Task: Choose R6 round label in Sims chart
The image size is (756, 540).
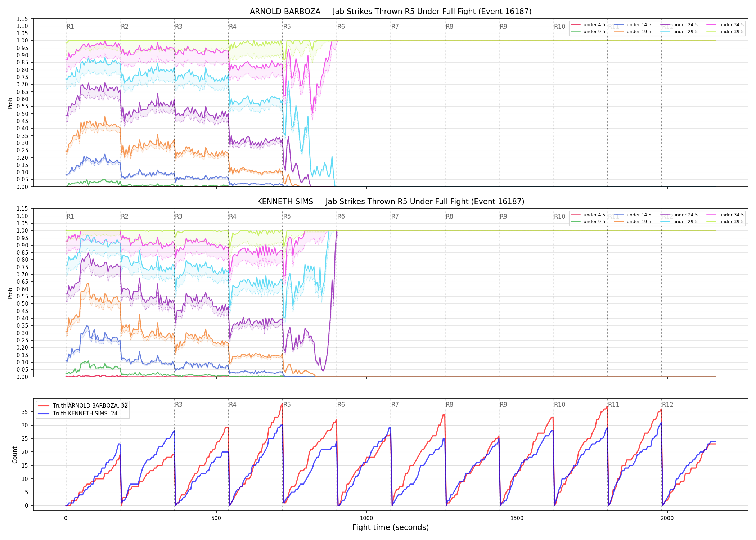Action: point(341,216)
